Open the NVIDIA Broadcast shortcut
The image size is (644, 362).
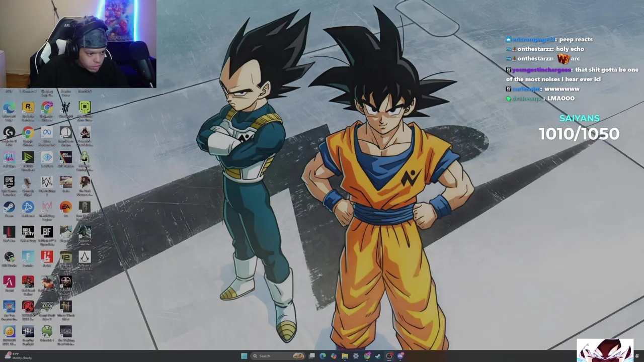tap(28, 161)
